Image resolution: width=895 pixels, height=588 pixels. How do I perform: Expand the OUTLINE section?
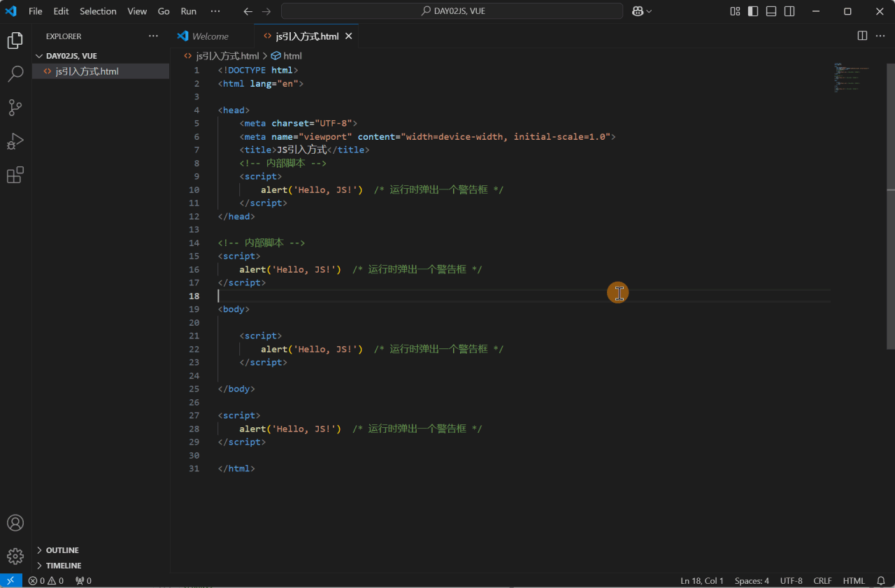(x=62, y=550)
